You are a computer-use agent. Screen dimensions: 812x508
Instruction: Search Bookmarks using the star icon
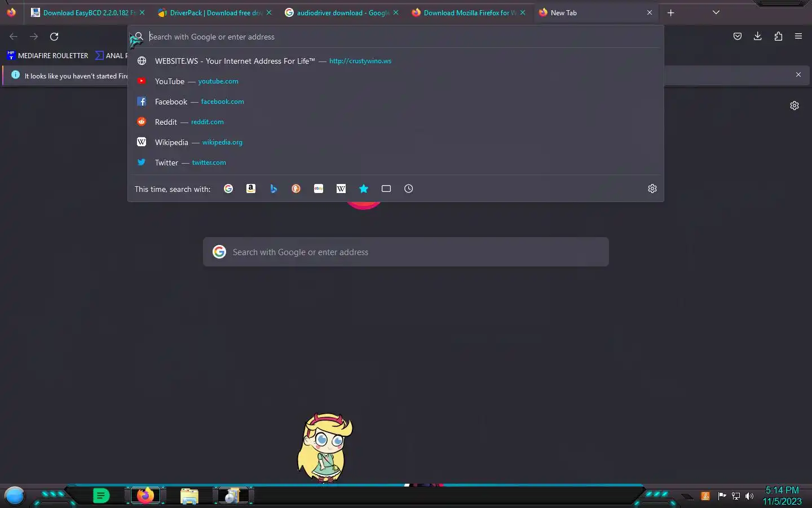364,189
